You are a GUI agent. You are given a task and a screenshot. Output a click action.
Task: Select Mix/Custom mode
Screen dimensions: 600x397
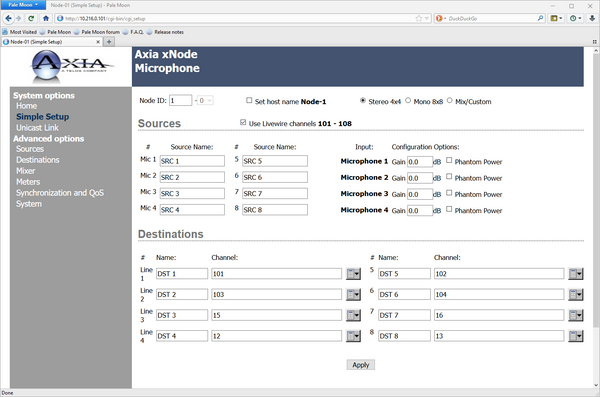(x=450, y=100)
